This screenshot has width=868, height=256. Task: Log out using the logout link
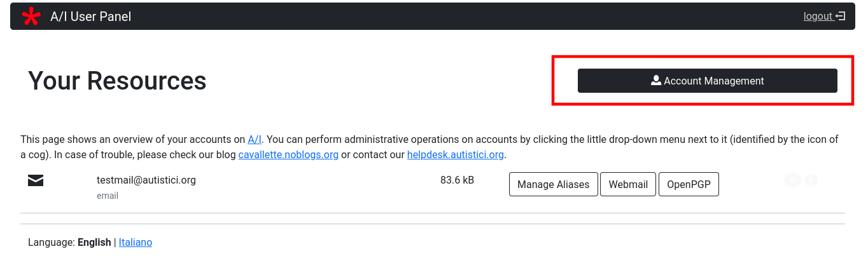(x=818, y=17)
